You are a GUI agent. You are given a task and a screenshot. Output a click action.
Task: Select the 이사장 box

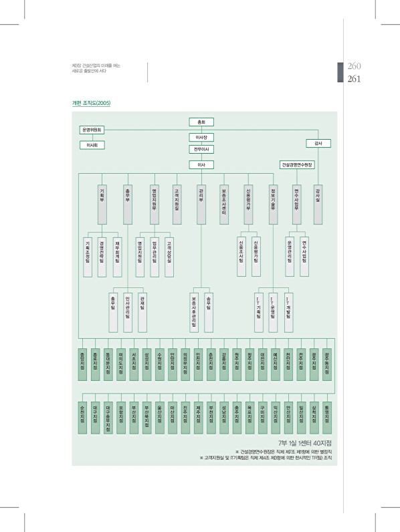[x=201, y=138]
